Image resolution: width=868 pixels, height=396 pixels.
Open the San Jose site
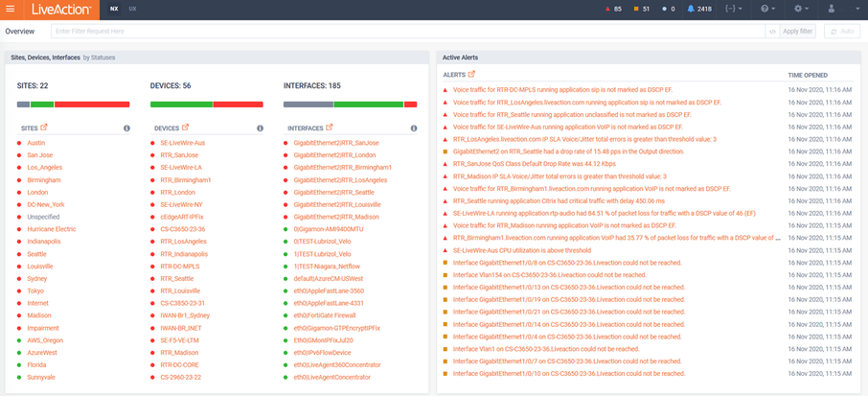click(40, 155)
